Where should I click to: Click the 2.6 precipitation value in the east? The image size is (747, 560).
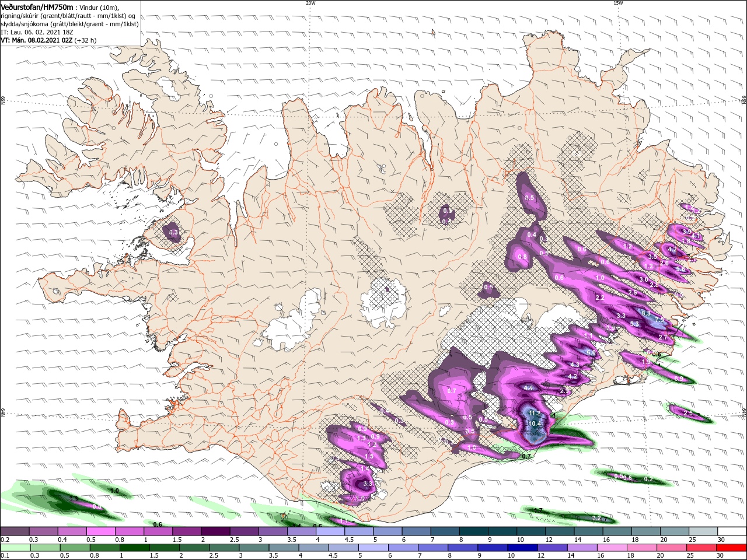point(664,264)
